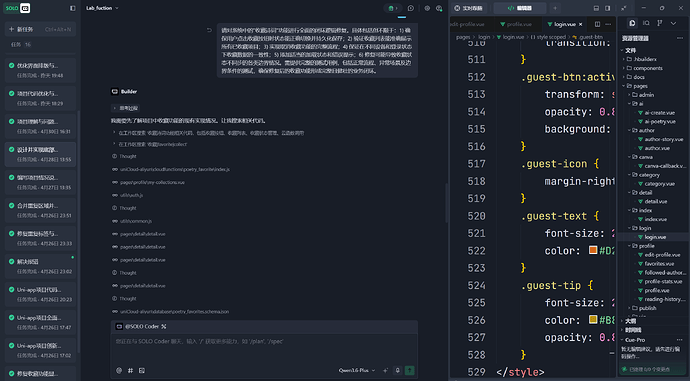
Task: Open editor more actions ellipsis menu
Action: (x=608, y=24)
